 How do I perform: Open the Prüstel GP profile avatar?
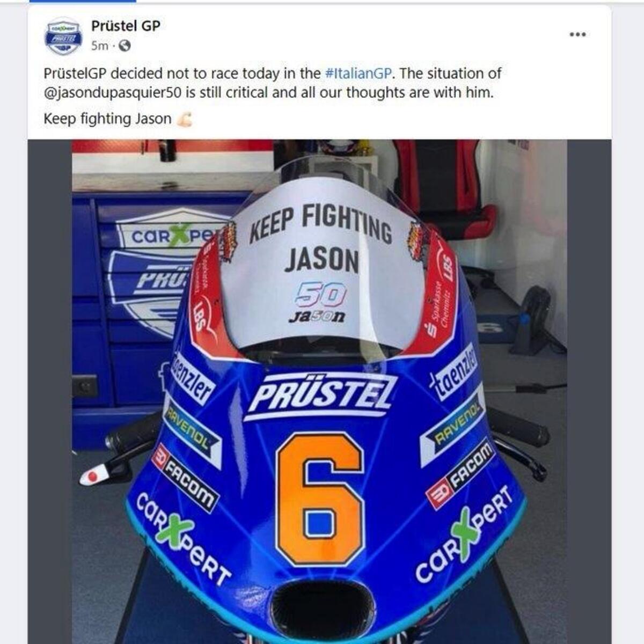63,35
